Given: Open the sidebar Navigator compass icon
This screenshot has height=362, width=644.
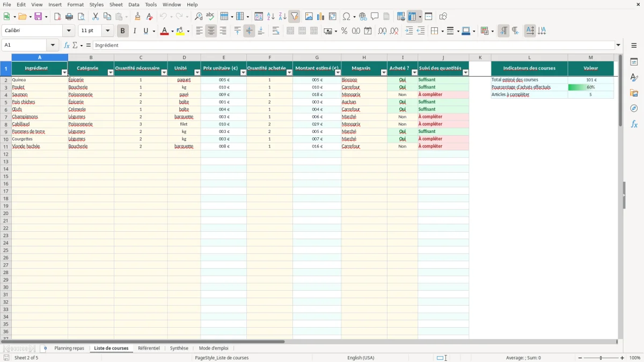Looking at the screenshot, I should (634, 108).
